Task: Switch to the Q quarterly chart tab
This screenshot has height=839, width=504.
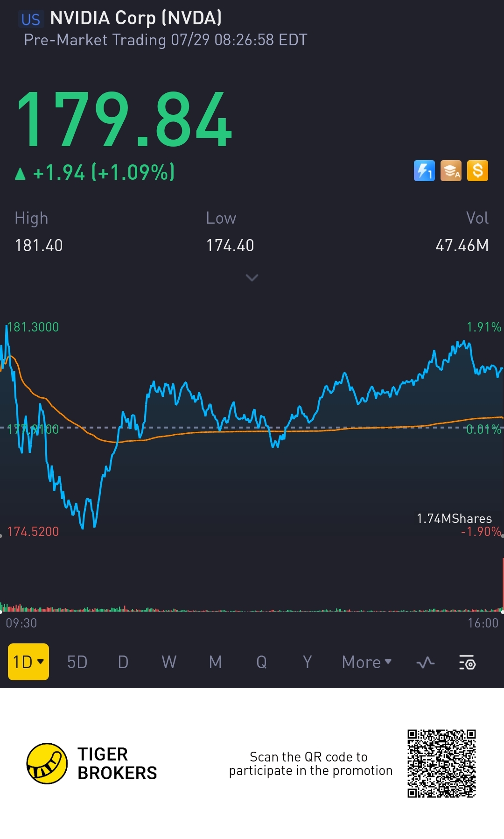Action: pos(261,662)
